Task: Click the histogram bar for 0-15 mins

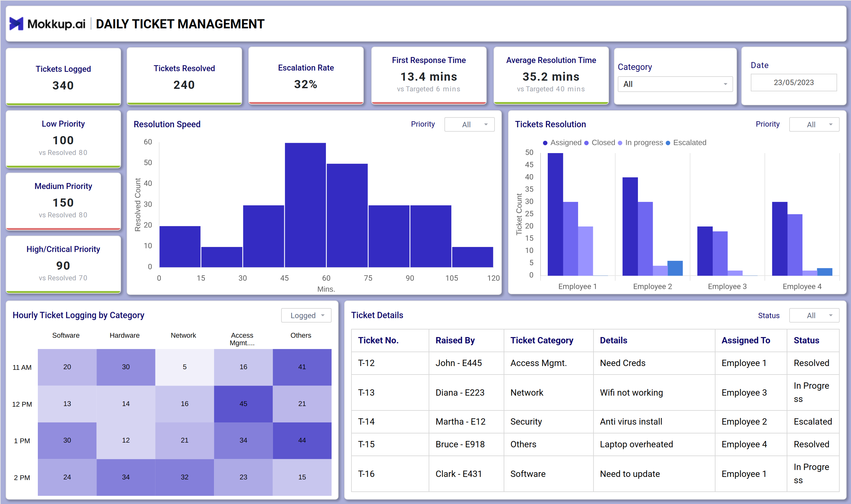Action: (x=180, y=247)
